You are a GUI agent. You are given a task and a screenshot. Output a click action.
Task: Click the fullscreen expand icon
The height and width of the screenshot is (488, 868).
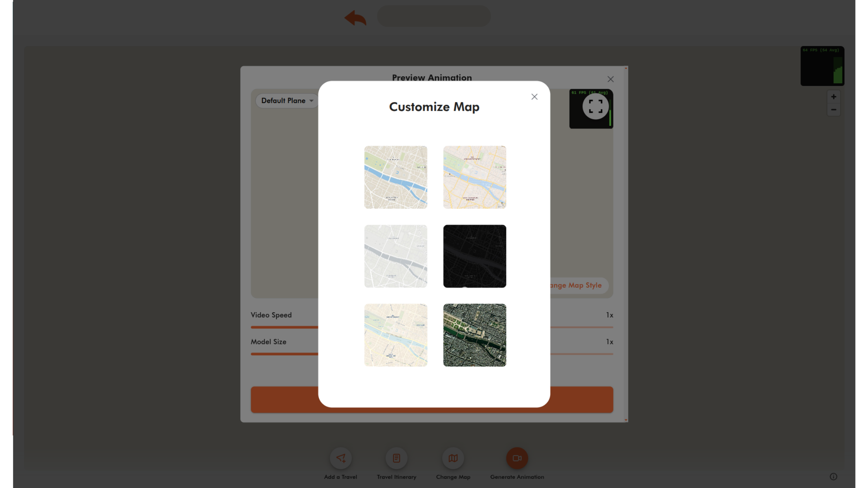tap(596, 106)
